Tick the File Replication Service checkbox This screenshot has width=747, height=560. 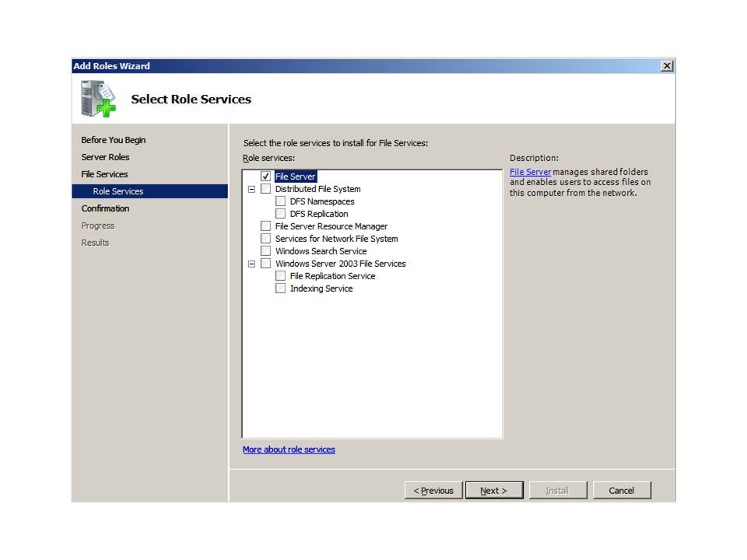281,276
